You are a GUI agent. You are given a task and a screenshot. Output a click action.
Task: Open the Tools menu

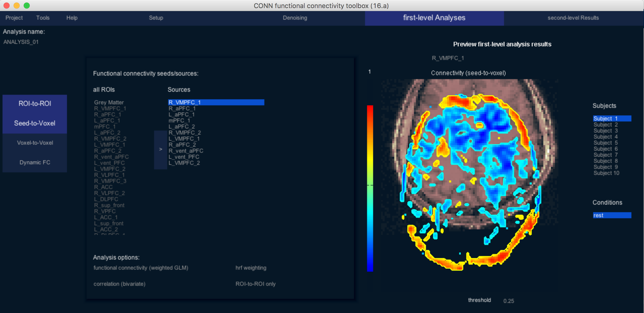click(x=43, y=18)
